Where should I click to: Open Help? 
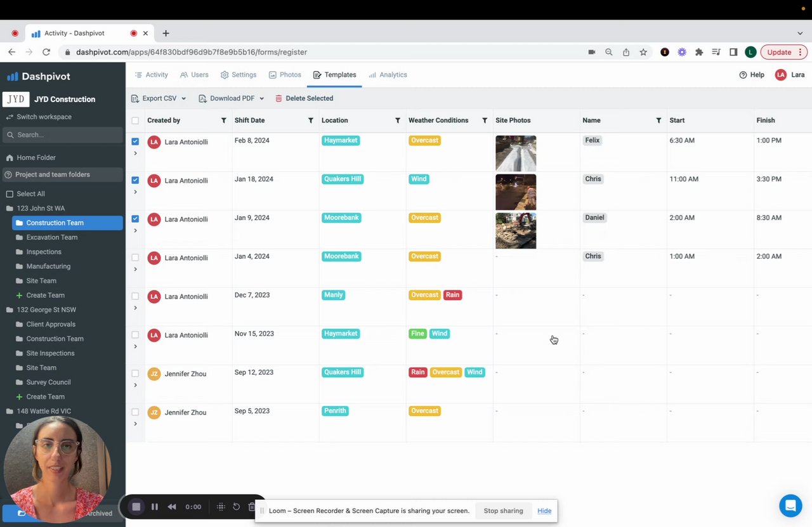click(752, 75)
